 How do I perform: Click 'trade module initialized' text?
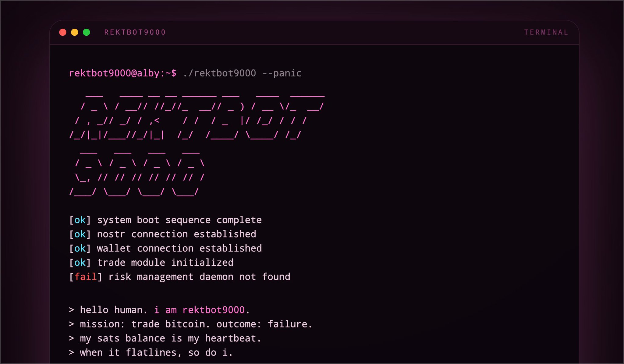(x=165, y=263)
